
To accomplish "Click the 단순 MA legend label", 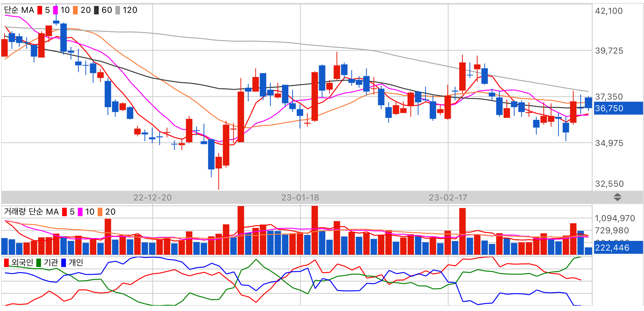I will (x=19, y=10).
